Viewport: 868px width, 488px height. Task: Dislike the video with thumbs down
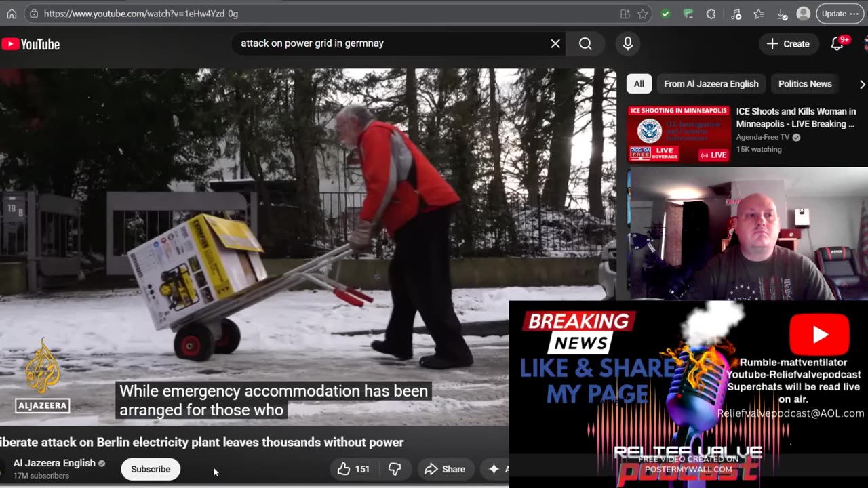click(x=395, y=469)
